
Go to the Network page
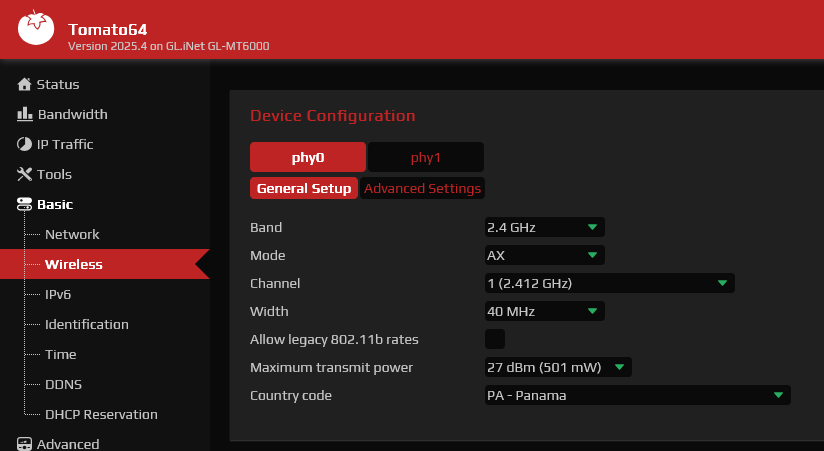point(72,234)
